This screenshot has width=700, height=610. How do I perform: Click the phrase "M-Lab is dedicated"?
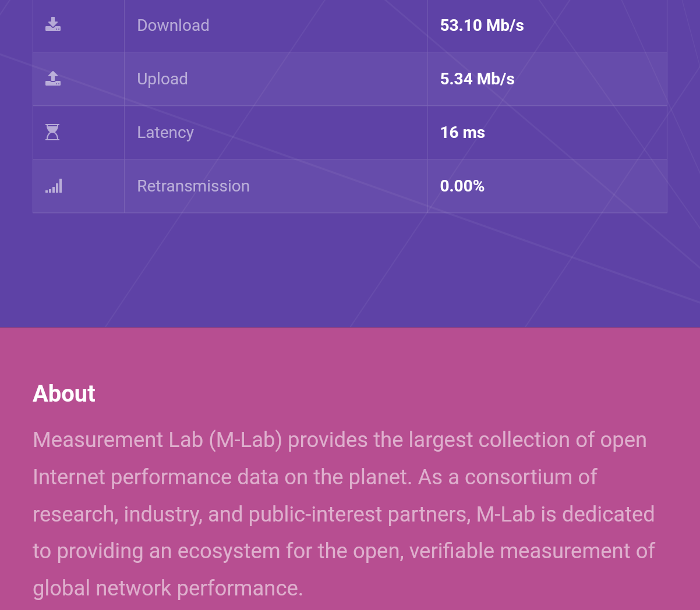coord(565,515)
